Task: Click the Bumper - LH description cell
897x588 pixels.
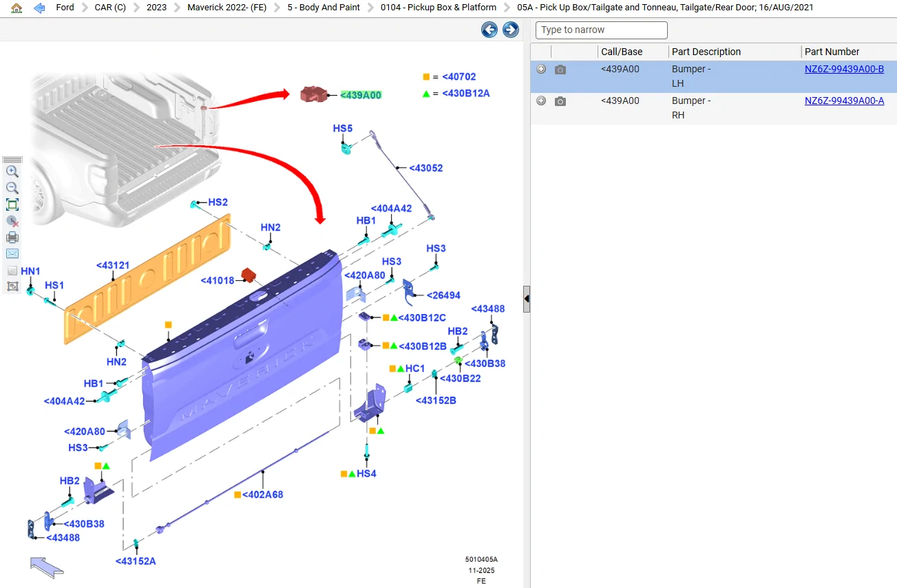Action: click(x=692, y=76)
